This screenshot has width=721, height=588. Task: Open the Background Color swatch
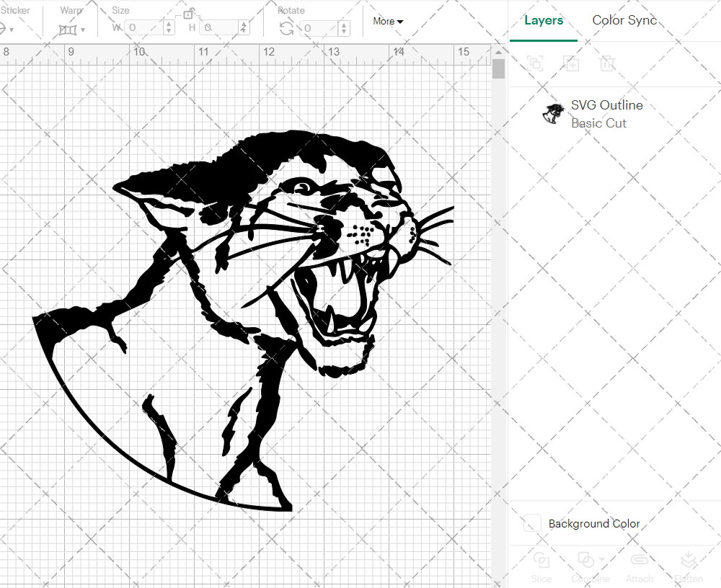click(x=531, y=523)
